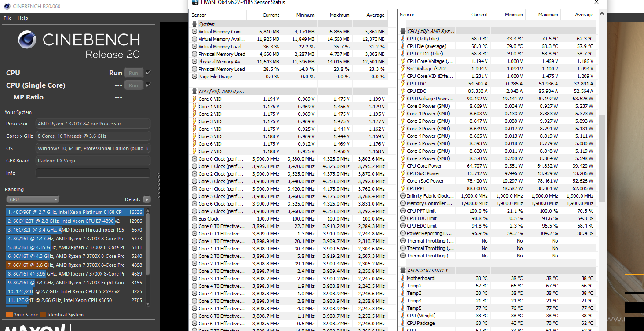The image size is (644, 331).
Task: Expand the ranking Details arrow button
Action: pos(146,199)
